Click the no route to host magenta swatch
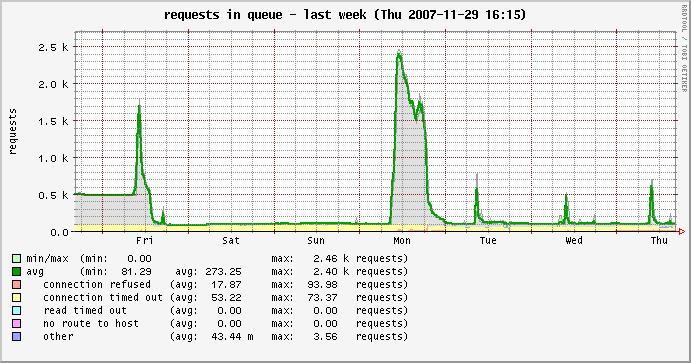The width and height of the screenshot is (691, 363). click(17, 323)
